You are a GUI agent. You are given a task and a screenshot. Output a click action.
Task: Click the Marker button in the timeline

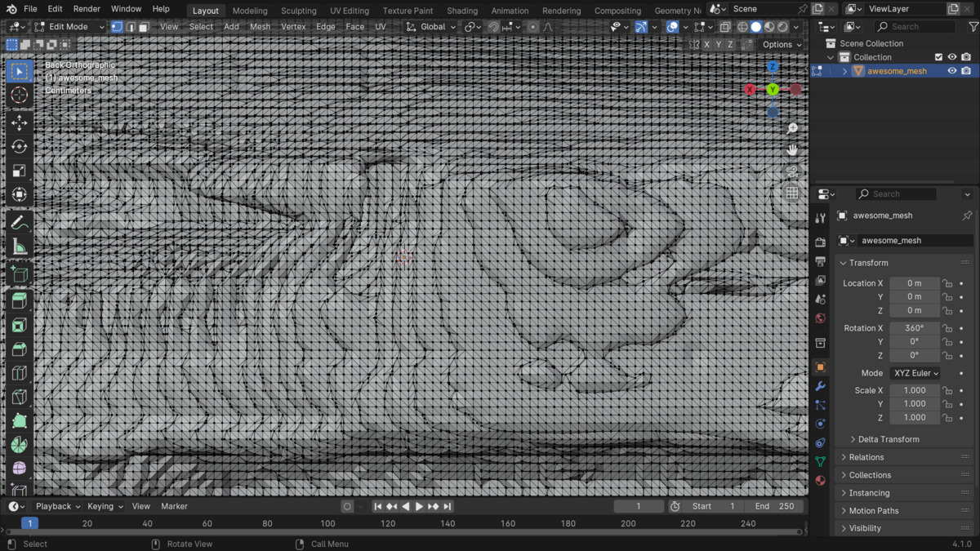[x=174, y=506]
